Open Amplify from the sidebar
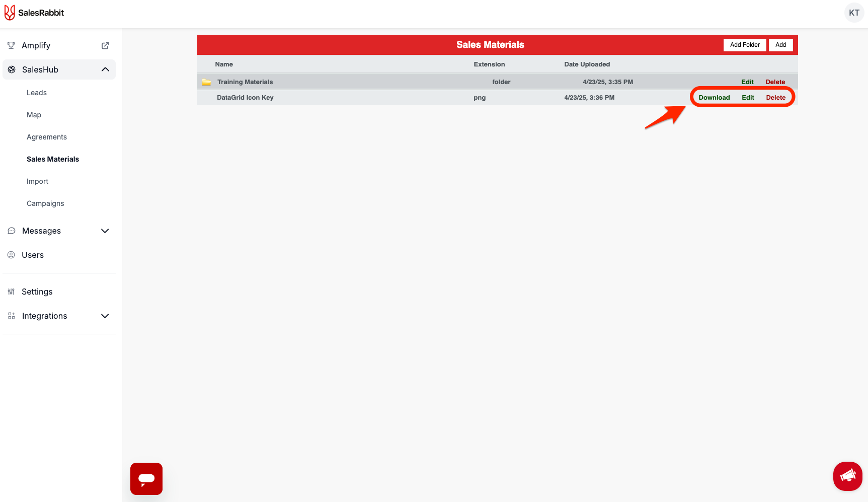Image resolution: width=868 pixels, height=502 pixels. coord(36,45)
